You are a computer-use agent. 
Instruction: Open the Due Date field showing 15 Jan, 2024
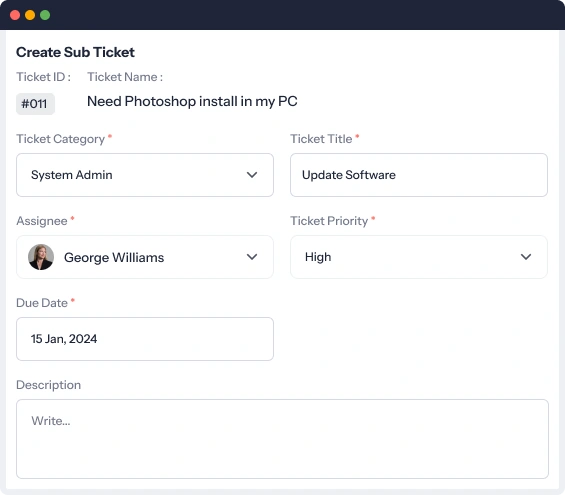145,339
